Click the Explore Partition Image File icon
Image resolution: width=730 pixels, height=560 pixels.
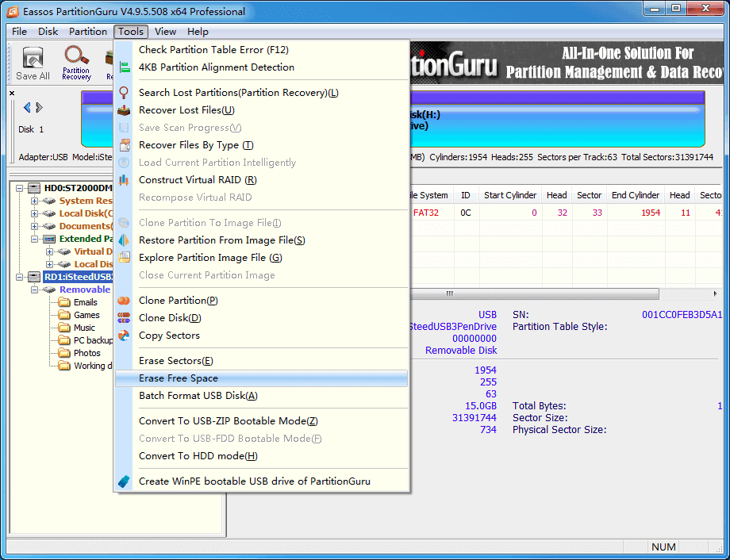pyautogui.click(x=125, y=258)
